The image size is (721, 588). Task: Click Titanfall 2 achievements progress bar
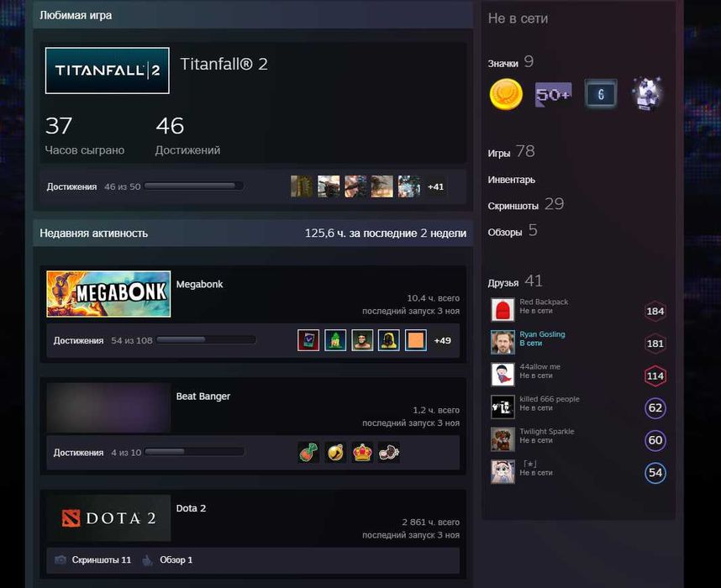pos(193,186)
